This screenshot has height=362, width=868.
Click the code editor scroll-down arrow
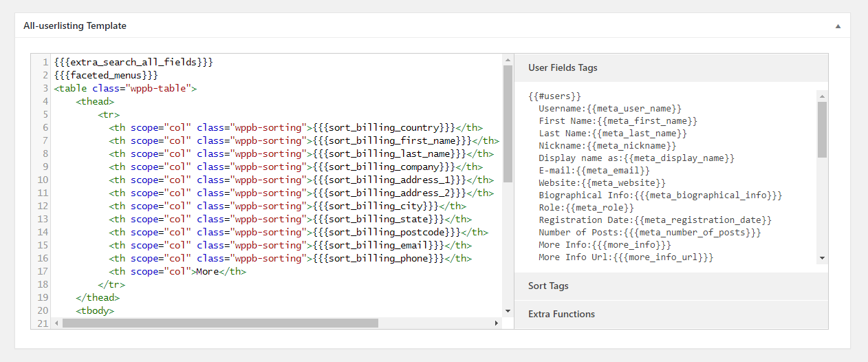click(508, 311)
